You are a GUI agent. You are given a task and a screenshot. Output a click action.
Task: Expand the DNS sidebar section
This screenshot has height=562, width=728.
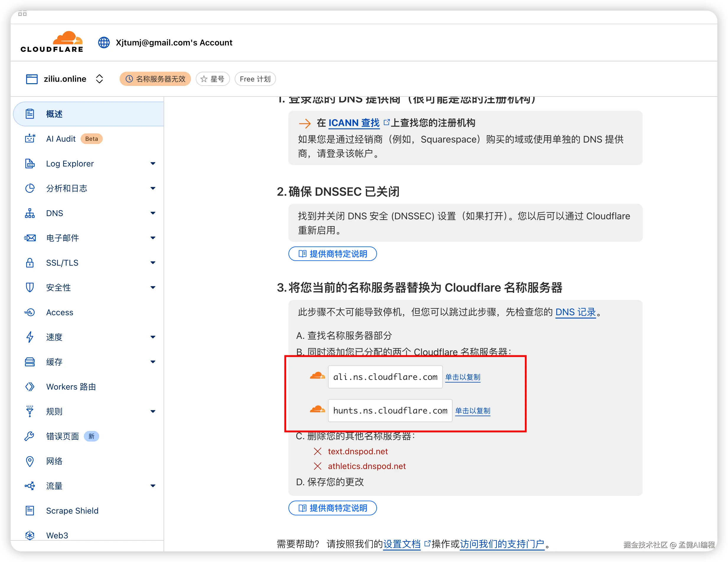point(153,213)
